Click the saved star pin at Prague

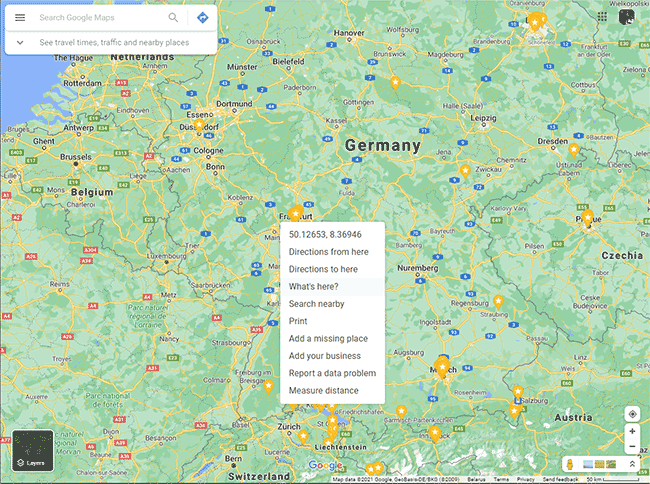tap(587, 218)
